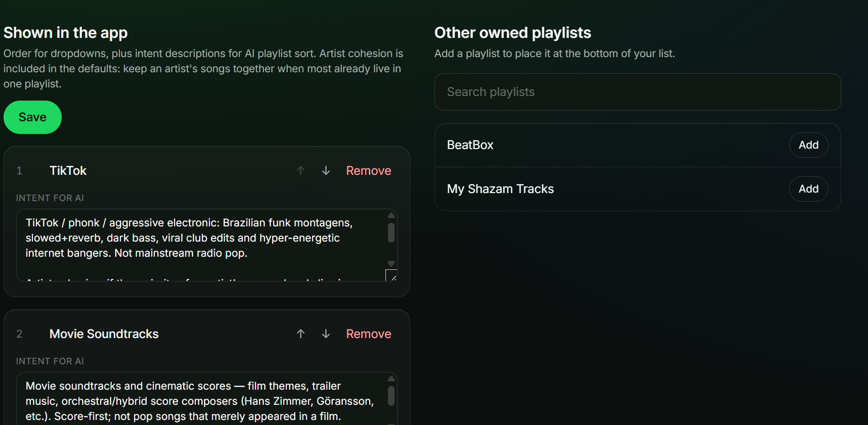
Task: Select the TikTok playlist title
Action: (x=68, y=171)
